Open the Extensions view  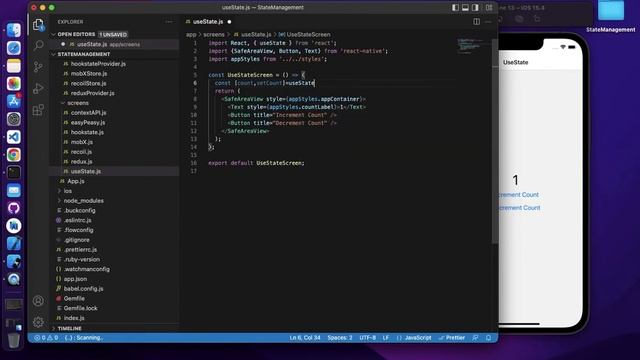38,110
